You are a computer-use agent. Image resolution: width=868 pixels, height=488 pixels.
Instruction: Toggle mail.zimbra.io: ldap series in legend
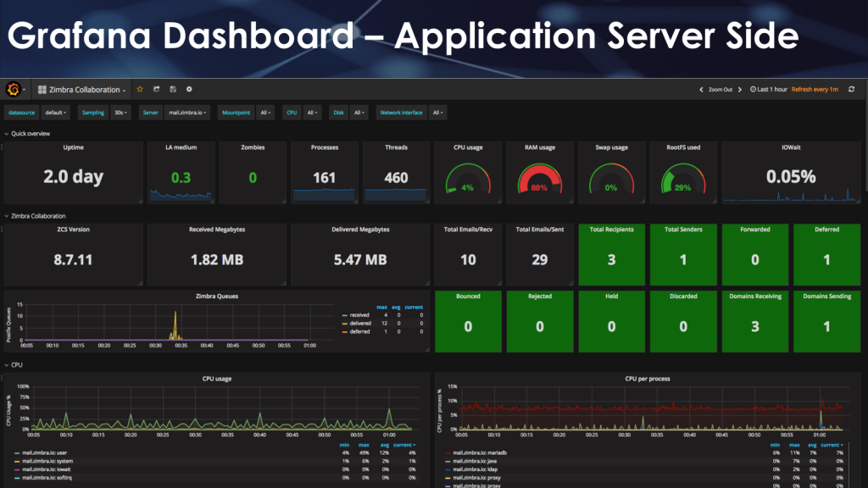click(x=475, y=469)
